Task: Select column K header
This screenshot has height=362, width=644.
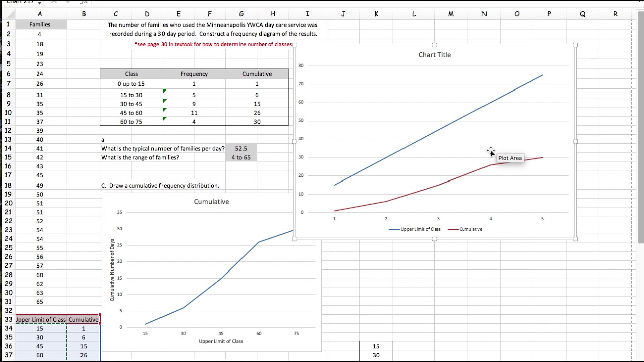Action: (376, 14)
